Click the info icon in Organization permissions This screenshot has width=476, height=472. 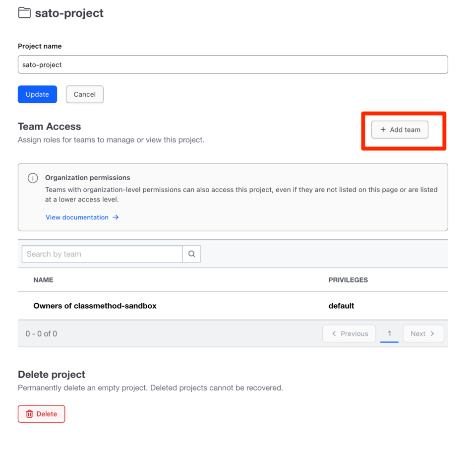click(33, 178)
